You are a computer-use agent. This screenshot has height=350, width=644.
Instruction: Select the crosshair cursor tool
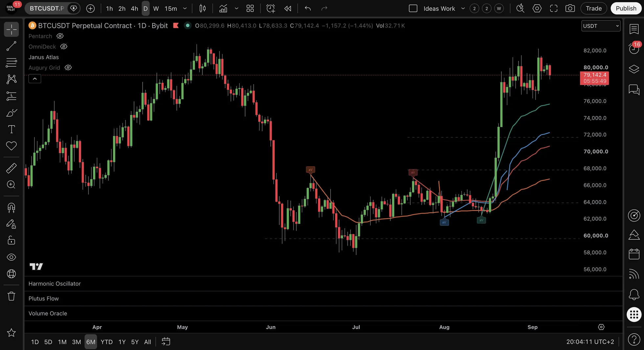tap(11, 30)
